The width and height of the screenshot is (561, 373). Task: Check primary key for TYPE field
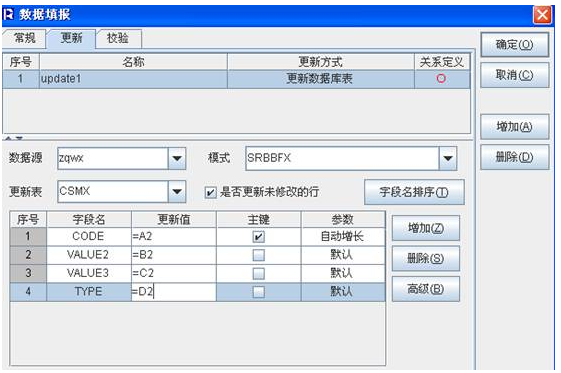(x=258, y=292)
